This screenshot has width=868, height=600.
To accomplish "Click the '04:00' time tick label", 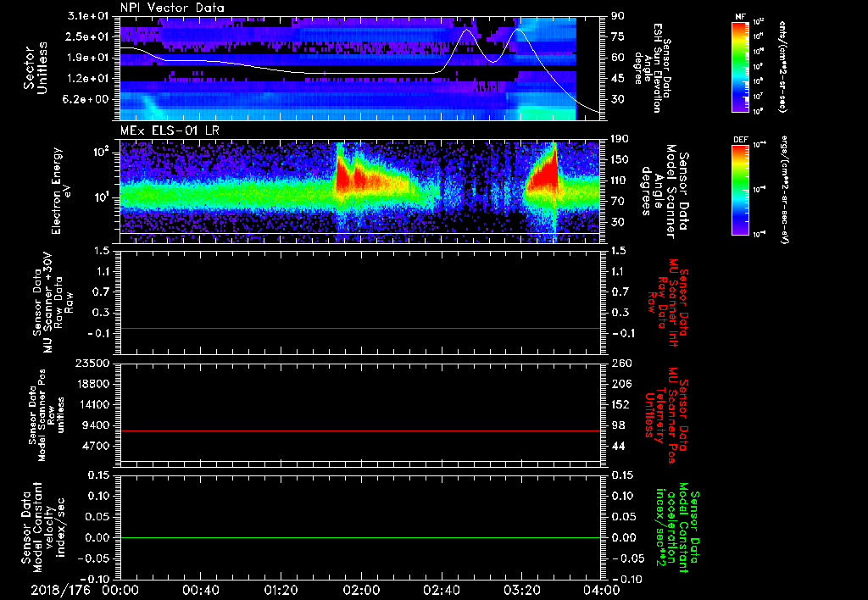I will [x=602, y=590].
